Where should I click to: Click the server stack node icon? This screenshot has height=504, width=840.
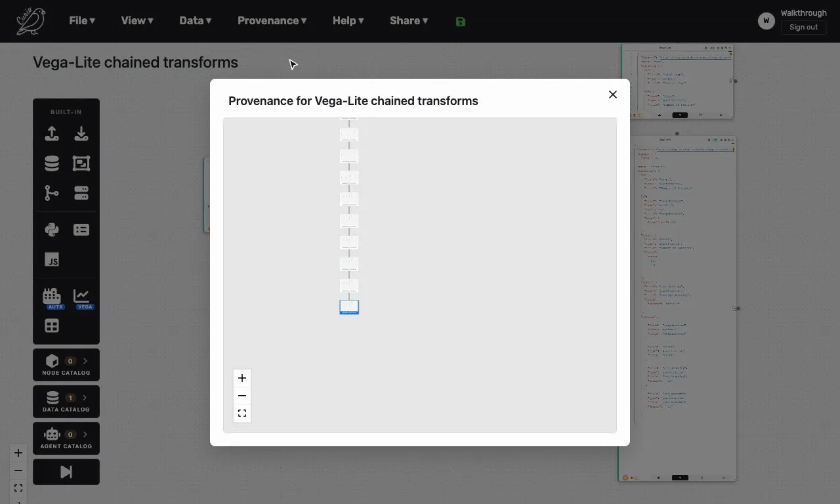click(x=81, y=193)
